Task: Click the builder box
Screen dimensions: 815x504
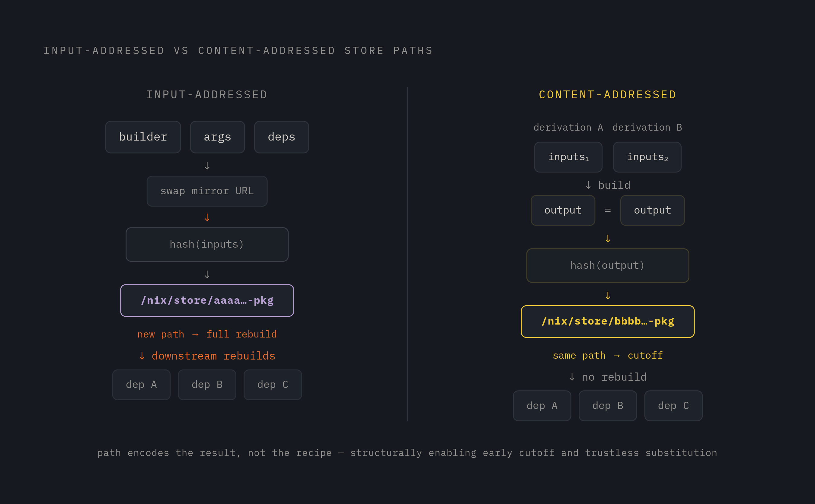Action: pos(143,137)
